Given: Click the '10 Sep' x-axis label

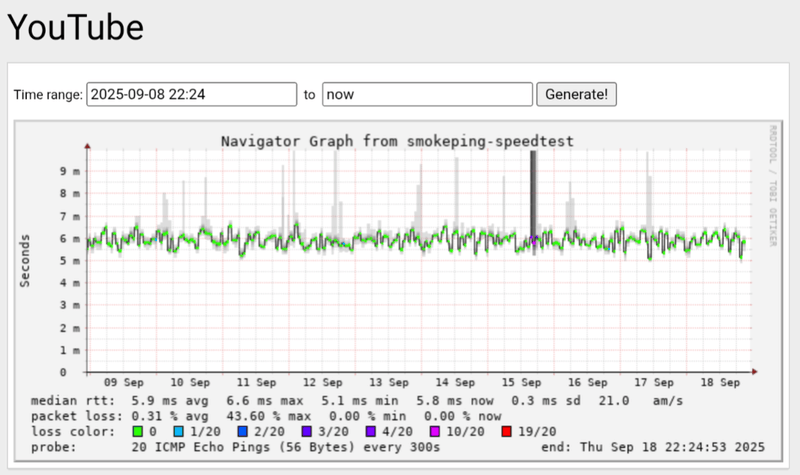Looking at the screenshot, I should pyautogui.click(x=190, y=382).
